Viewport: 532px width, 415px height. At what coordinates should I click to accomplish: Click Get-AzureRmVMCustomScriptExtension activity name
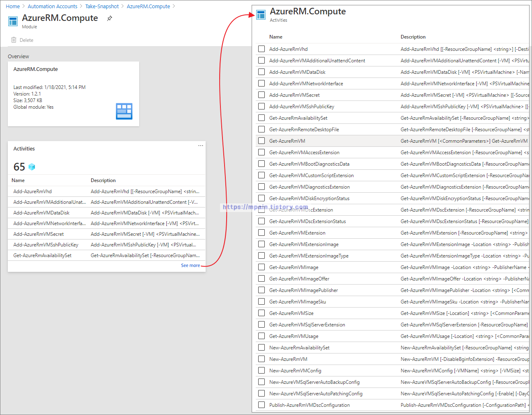pyautogui.click(x=312, y=175)
